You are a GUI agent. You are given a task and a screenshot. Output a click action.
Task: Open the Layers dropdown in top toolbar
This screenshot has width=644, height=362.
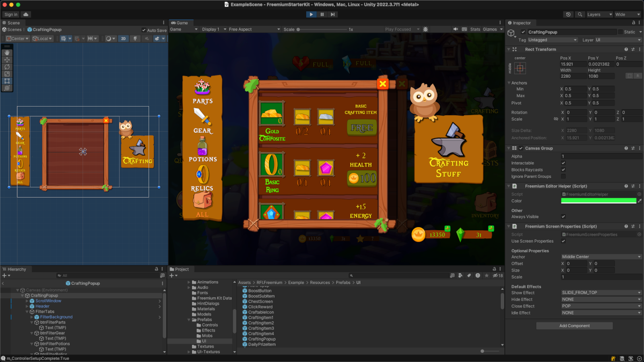pos(598,14)
